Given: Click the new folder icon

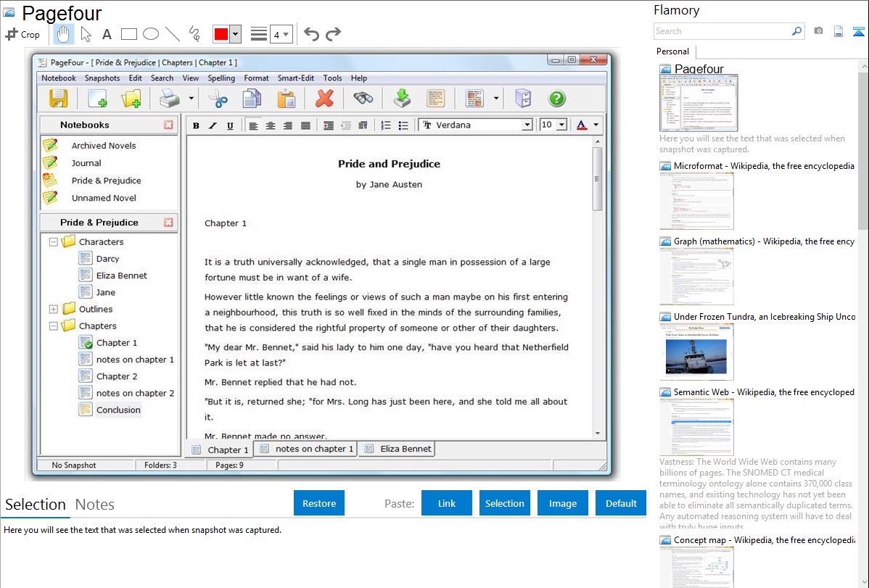Looking at the screenshot, I should 131,99.
